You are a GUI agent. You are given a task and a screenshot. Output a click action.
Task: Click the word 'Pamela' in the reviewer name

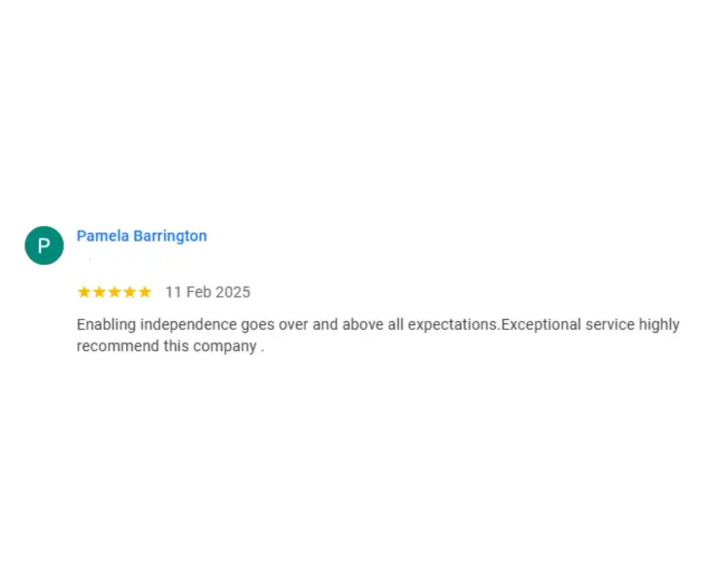pos(103,236)
